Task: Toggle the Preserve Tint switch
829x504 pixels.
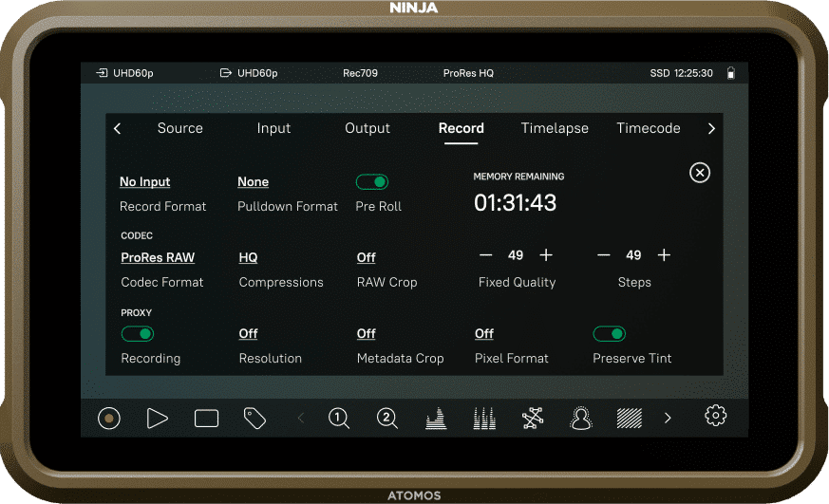Action: pos(609,333)
